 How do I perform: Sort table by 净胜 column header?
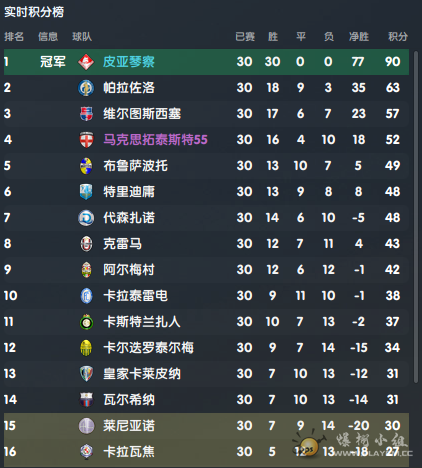[359, 37]
